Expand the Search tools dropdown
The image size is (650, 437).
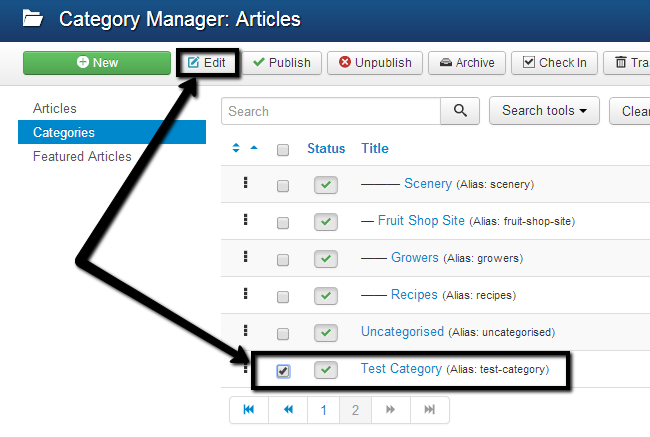click(x=543, y=111)
